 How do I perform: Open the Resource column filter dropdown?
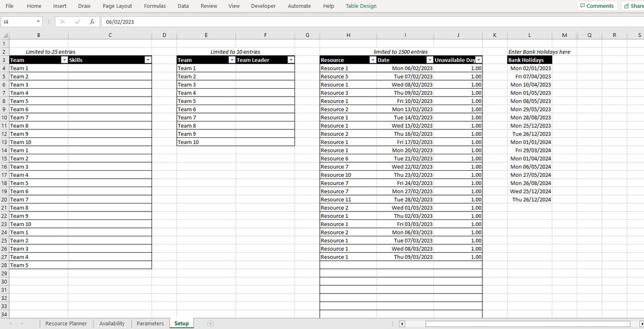372,59
